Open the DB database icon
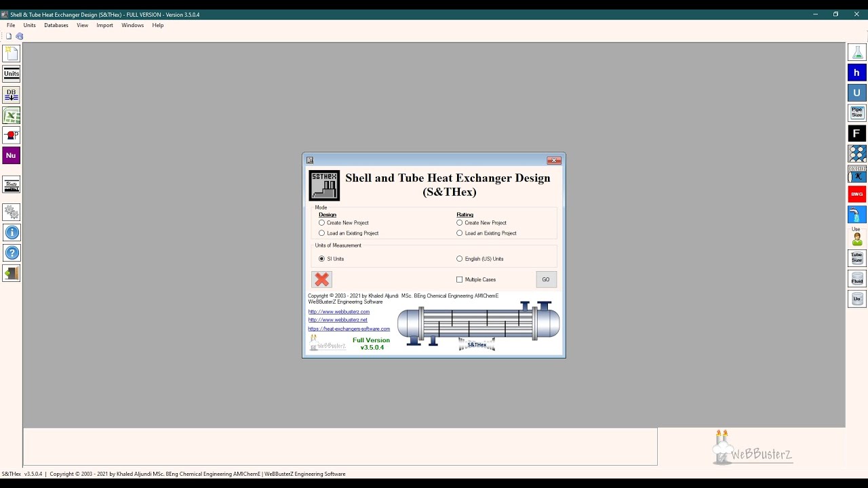 pos(12,95)
